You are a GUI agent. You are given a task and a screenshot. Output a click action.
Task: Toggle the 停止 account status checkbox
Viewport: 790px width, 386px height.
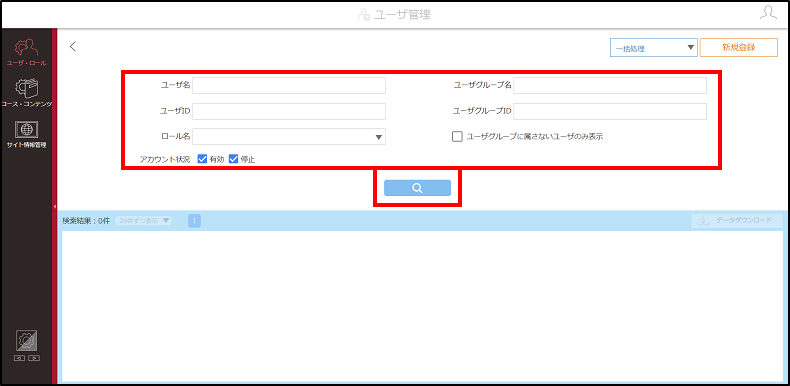[233, 159]
